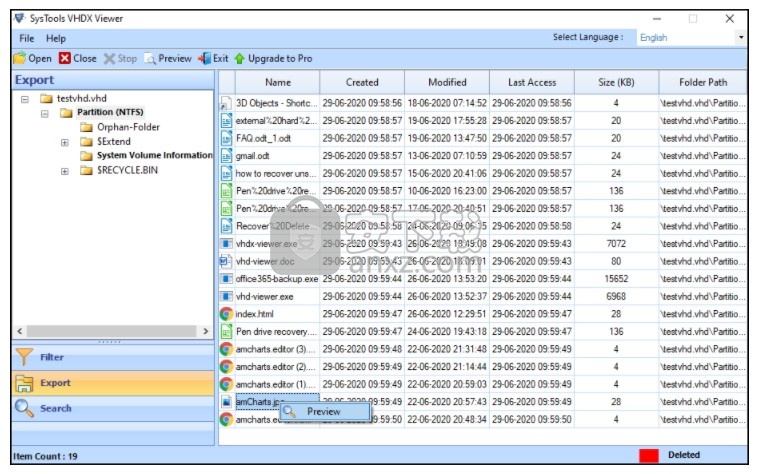Collapse the testvhd.vhd tree node
This screenshot has height=474, width=757.
pos(25,99)
